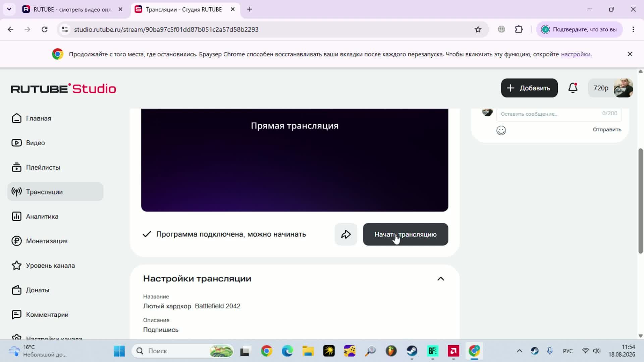Open the emoji picker in chat
The height and width of the screenshot is (362, 644).
(501, 130)
